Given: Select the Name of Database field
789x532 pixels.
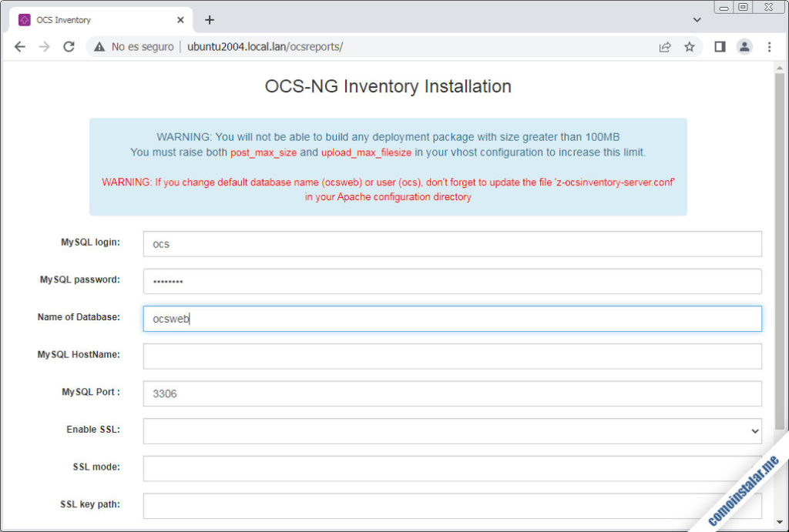Looking at the screenshot, I should (452, 318).
